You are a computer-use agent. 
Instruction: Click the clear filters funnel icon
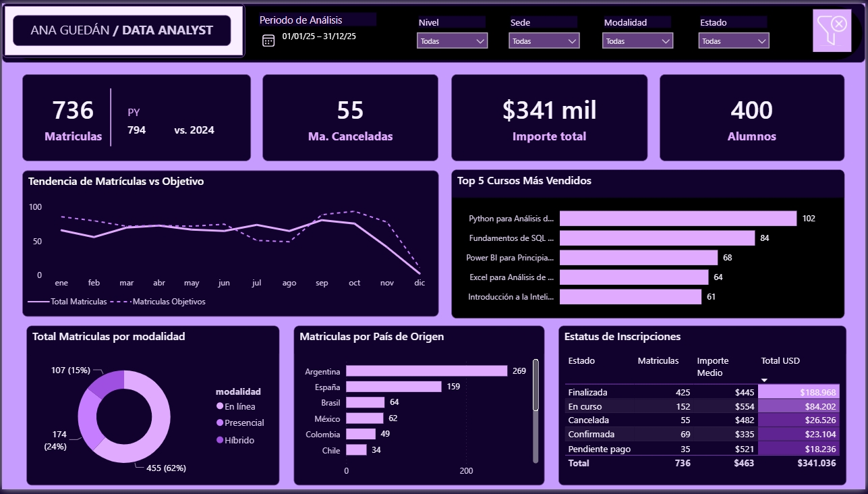(x=832, y=30)
